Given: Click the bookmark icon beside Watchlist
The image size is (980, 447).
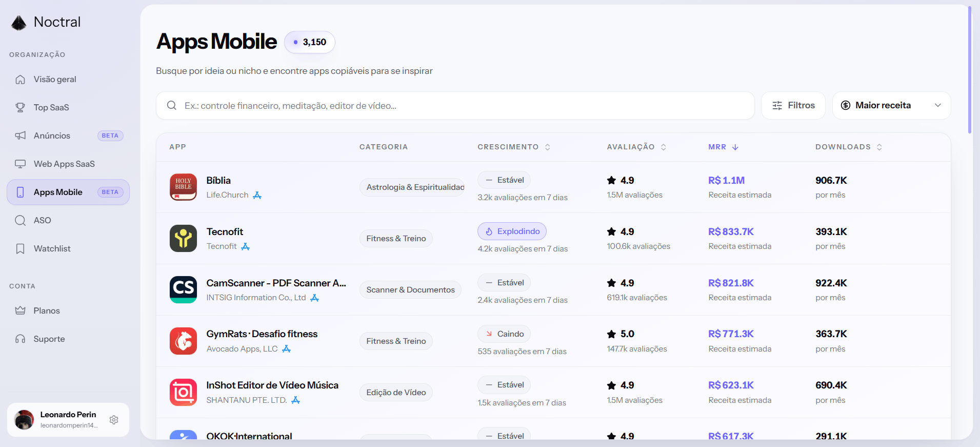Looking at the screenshot, I should [21, 249].
